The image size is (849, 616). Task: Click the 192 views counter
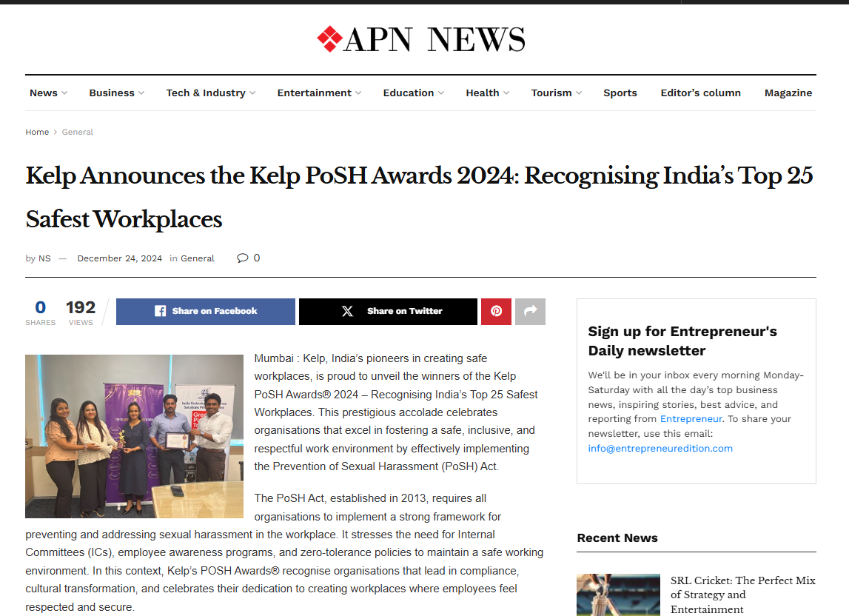tap(81, 312)
